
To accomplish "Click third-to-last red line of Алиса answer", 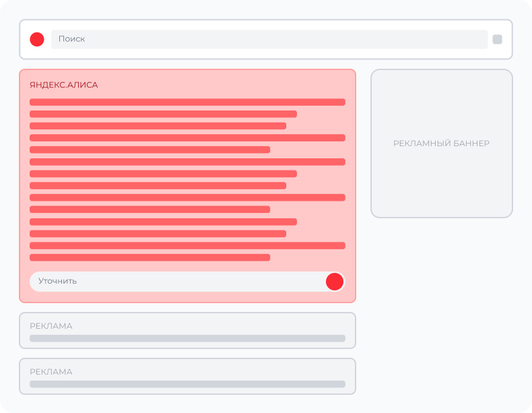I will pyautogui.click(x=158, y=234).
